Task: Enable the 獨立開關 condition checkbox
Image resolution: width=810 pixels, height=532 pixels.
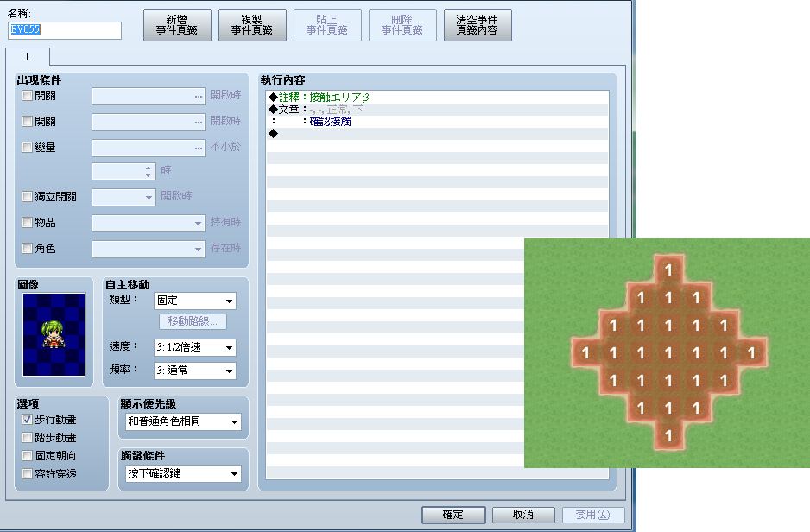Action: click(x=28, y=196)
